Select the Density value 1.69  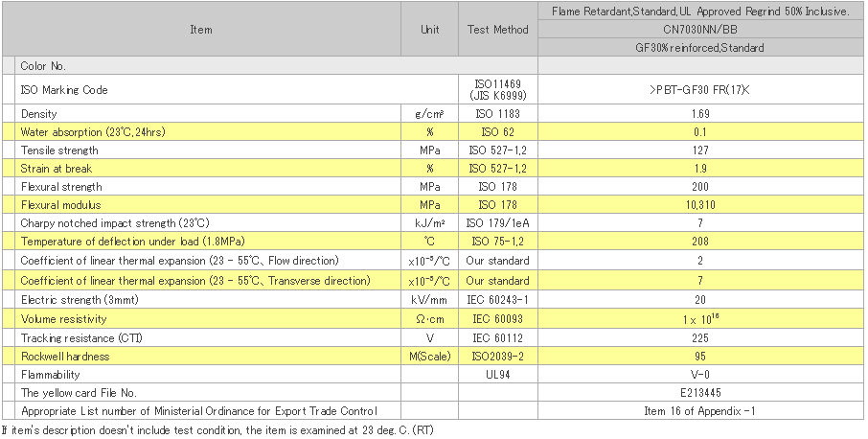pos(699,114)
